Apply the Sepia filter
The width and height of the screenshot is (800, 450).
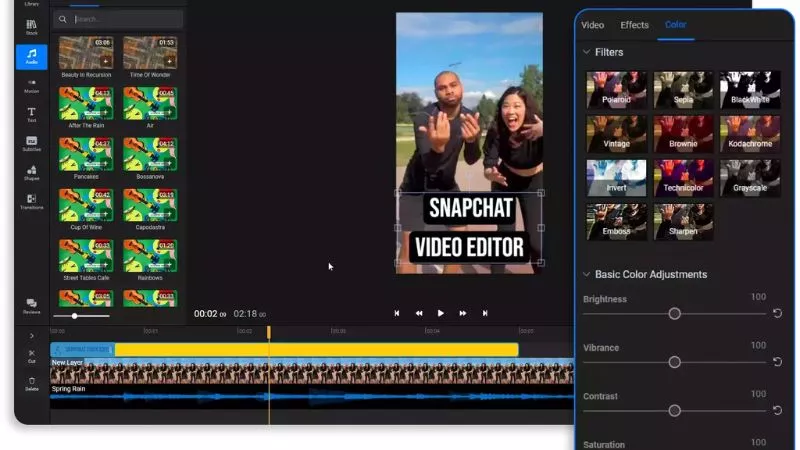tap(683, 90)
